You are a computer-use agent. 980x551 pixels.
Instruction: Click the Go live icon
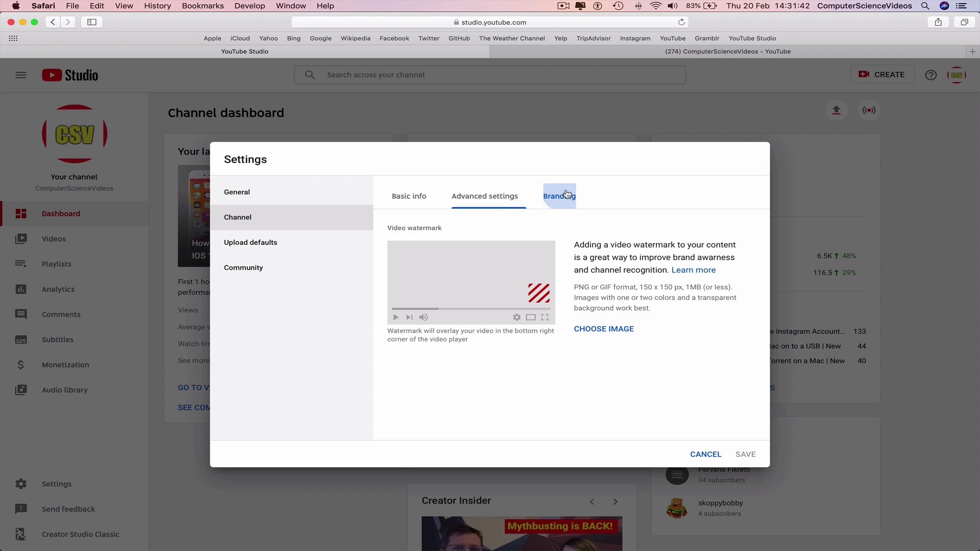coord(869,110)
